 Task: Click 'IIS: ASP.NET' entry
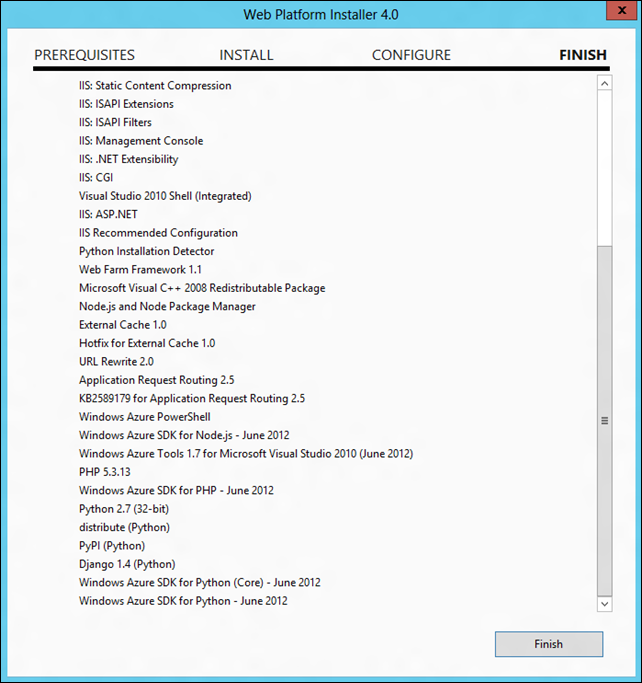click(x=108, y=214)
